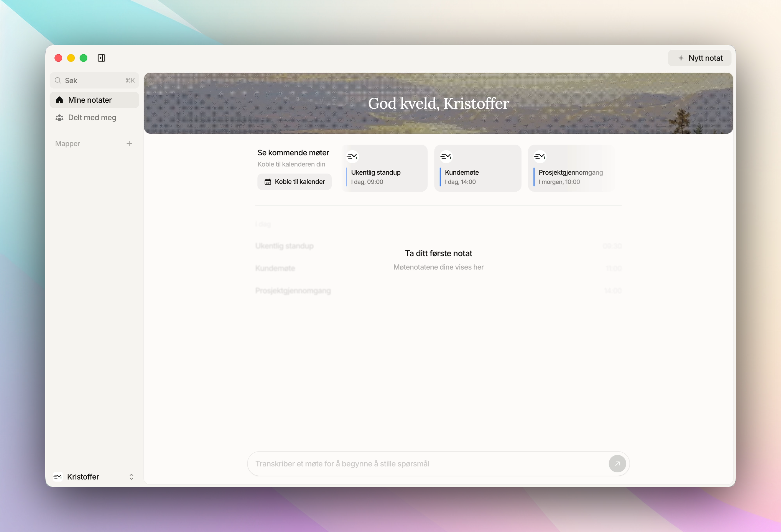Select Delt med meg in the sidebar
The width and height of the screenshot is (781, 532).
pyautogui.click(x=92, y=117)
